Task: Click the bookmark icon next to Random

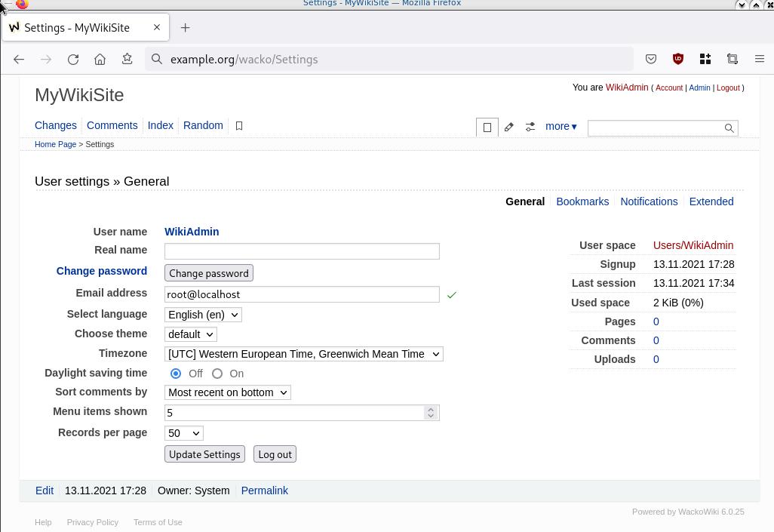Action: [x=239, y=126]
